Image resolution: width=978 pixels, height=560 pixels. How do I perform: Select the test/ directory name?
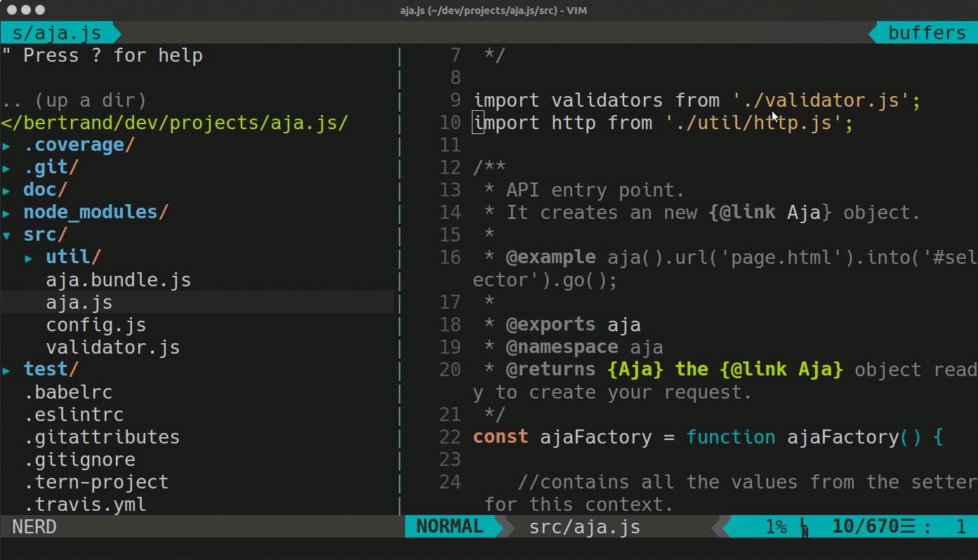51,370
